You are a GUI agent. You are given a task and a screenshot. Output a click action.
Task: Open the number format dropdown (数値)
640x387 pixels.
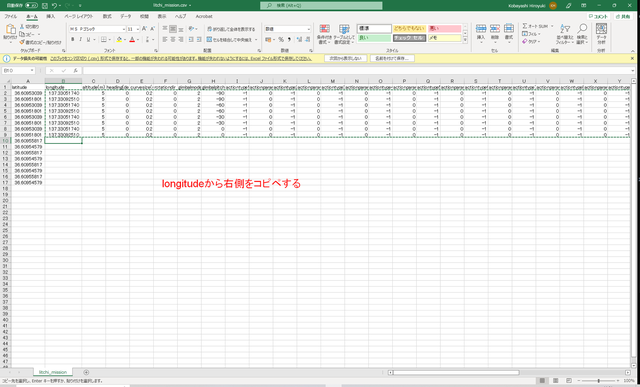click(x=309, y=29)
